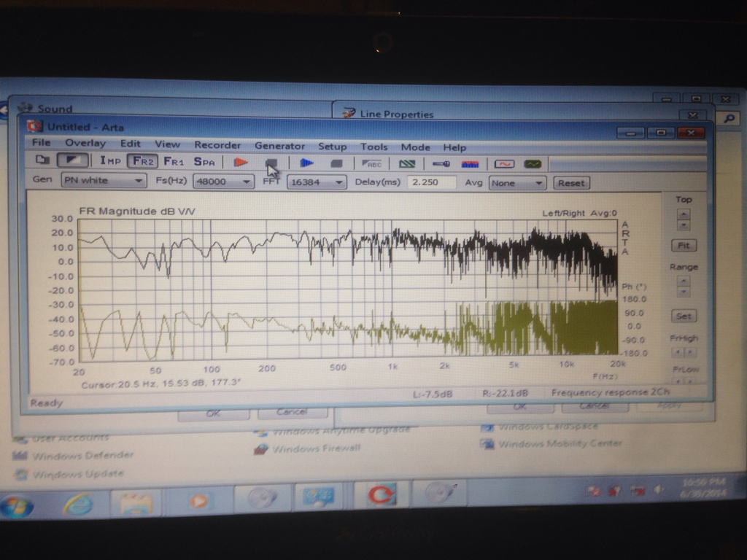Click 'Frequency response 2Ch' status text
Screen dimensions: 747x560
click(x=611, y=392)
